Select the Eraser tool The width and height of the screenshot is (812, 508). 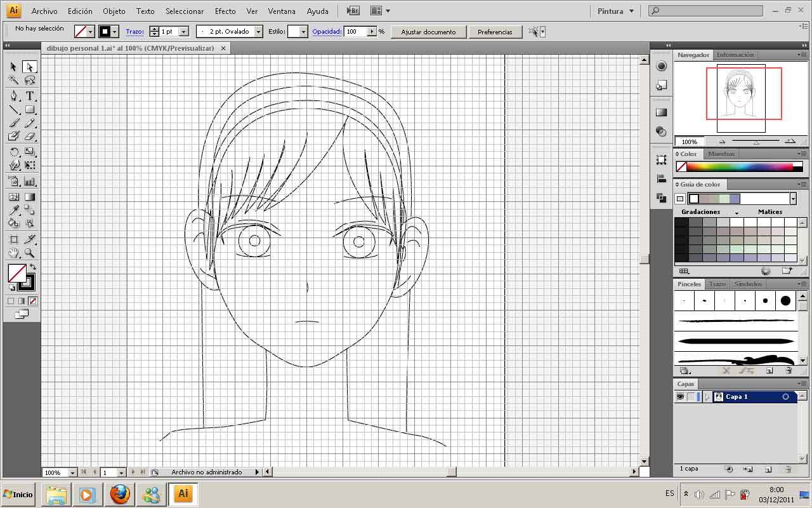(x=29, y=137)
